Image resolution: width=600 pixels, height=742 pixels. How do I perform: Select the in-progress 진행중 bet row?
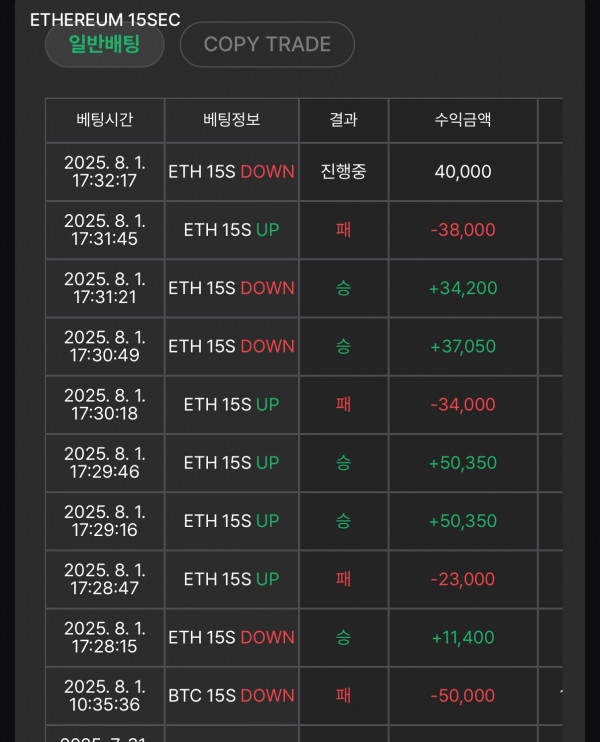point(304,172)
